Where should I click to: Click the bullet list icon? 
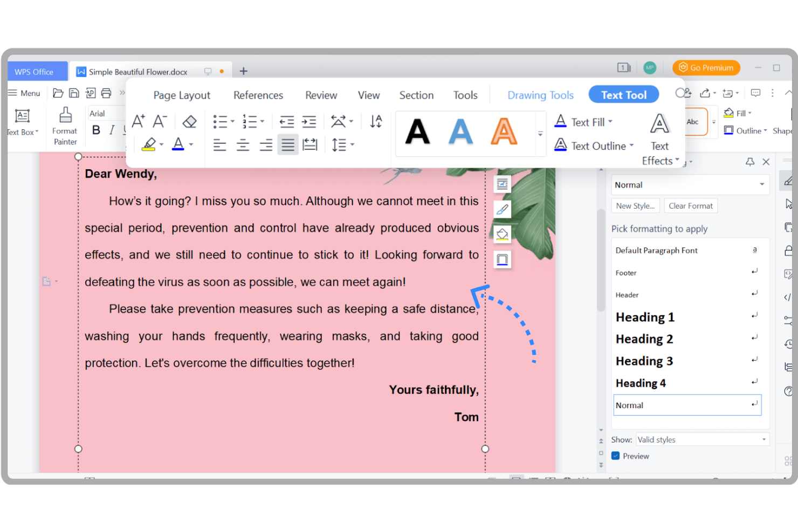221,121
